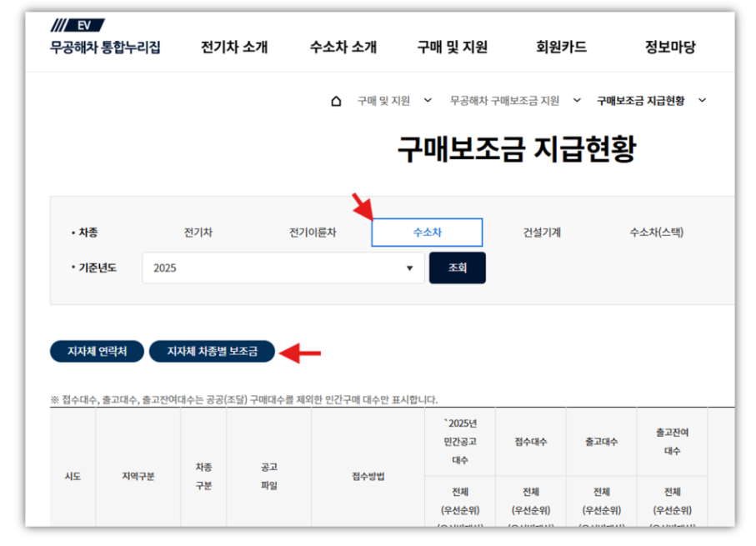Viewport: 756px width, 546px height.
Task: Click the 지자체 연락처 button
Action: (x=97, y=352)
